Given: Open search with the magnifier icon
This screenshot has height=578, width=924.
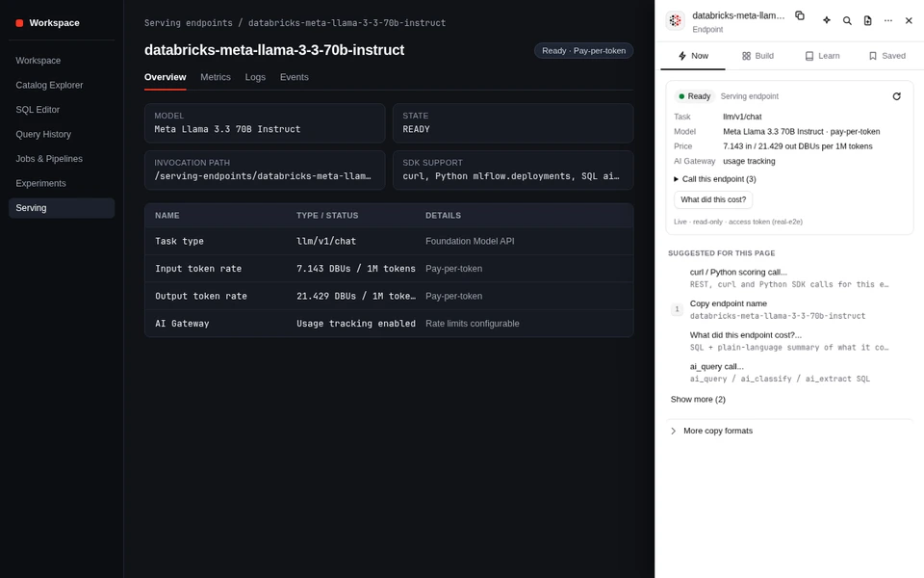Looking at the screenshot, I should click(847, 20).
